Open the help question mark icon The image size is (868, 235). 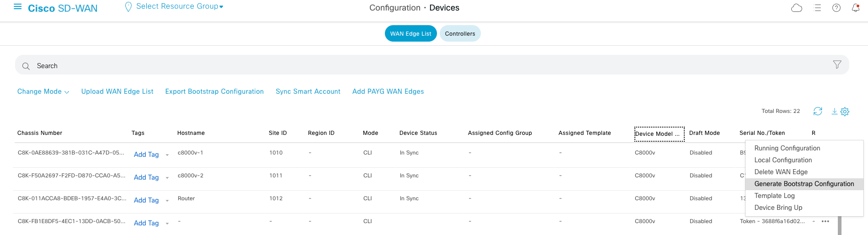coord(836,8)
